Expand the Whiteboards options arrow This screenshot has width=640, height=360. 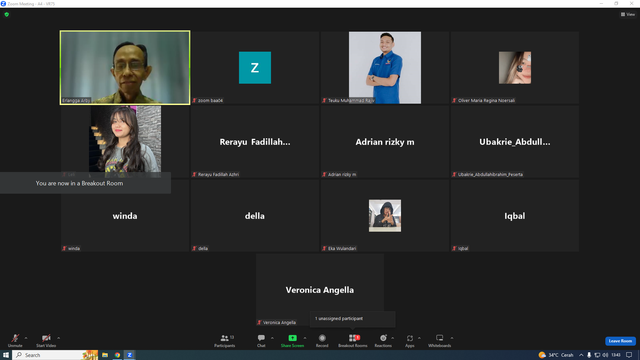pyautogui.click(x=452, y=338)
